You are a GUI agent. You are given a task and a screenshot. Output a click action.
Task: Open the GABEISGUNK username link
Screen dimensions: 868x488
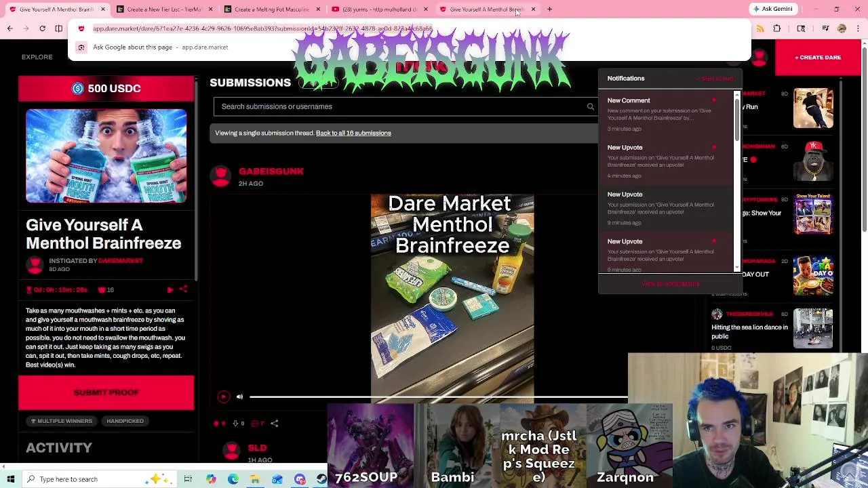click(271, 171)
